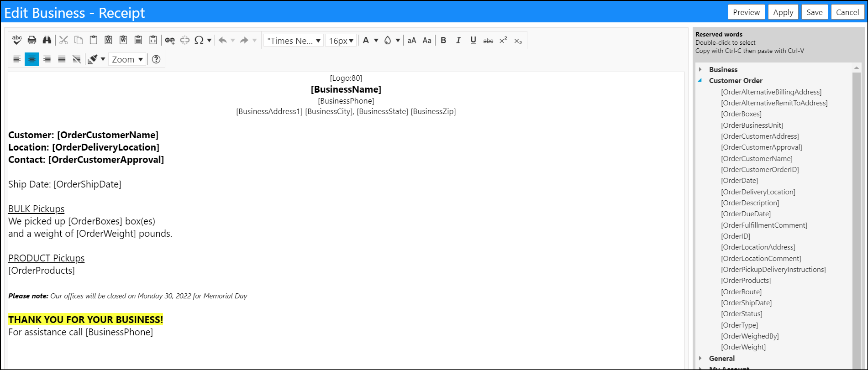868x370 pixels.
Task: Toggle underline formatting
Action: point(473,40)
